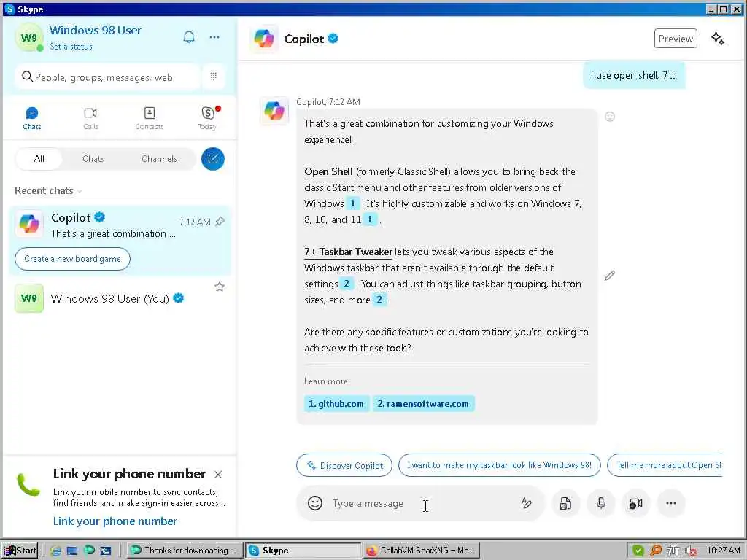
Task: Start a new chat with the compose icon
Action: pos(213,159)
